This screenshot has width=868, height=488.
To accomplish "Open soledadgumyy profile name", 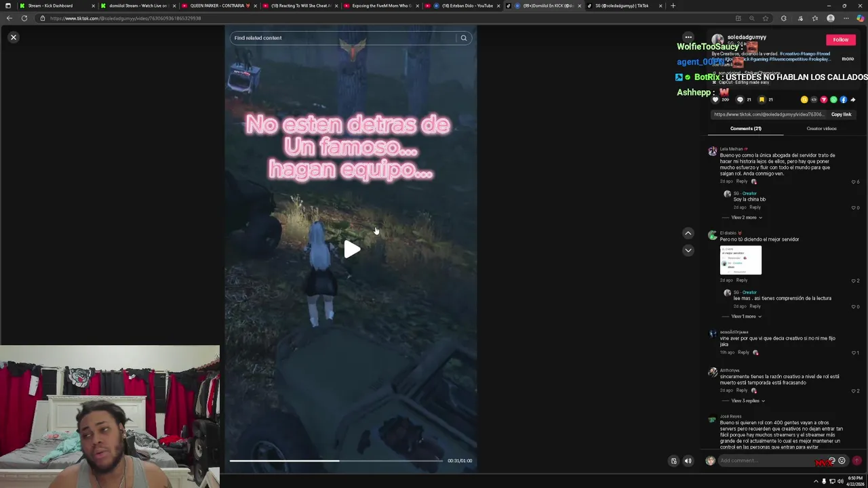I will point(747,37).
